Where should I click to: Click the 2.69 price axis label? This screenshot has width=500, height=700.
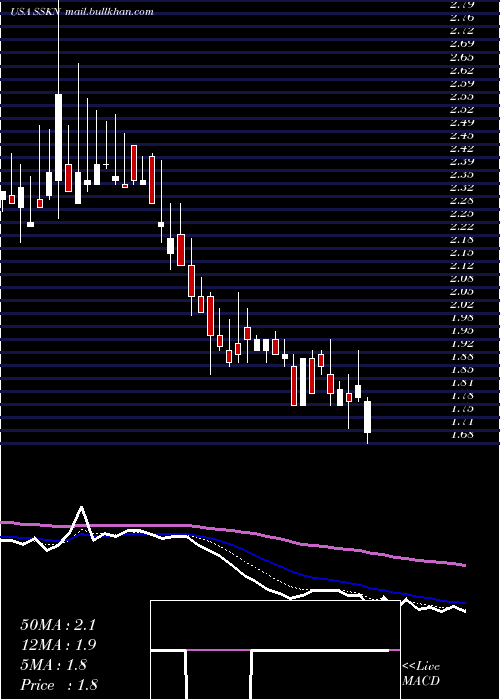(461, 44)
